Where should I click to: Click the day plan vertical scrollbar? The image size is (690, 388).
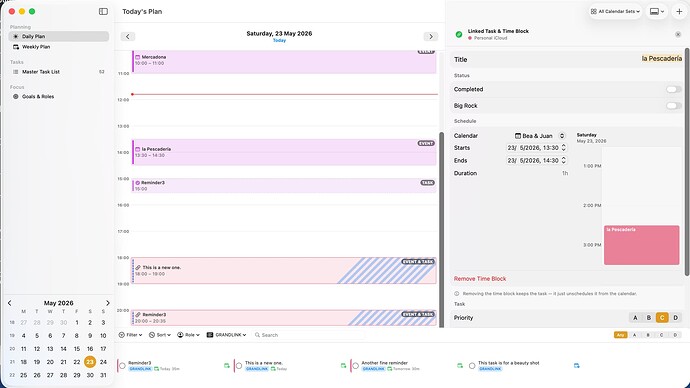coord(441,229)
